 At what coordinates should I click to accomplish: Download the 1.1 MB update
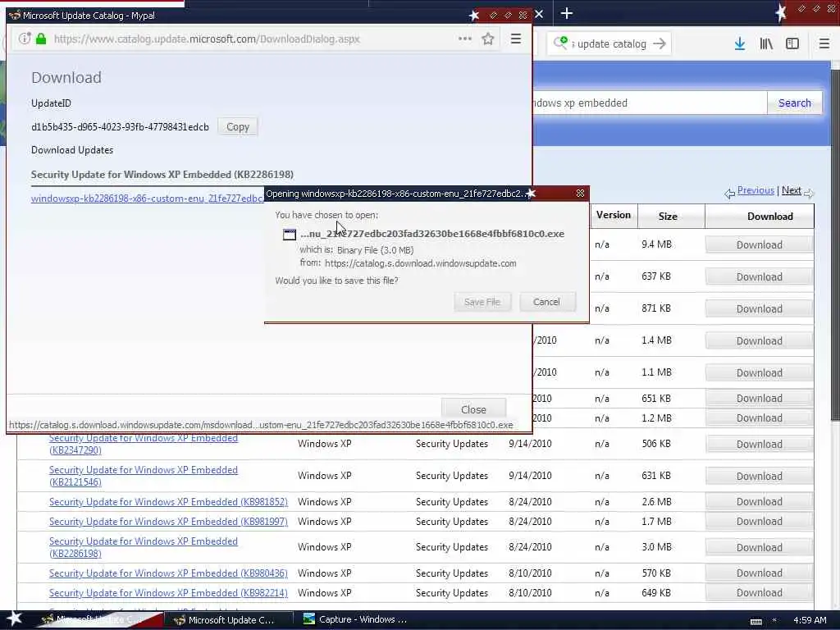coord(759,373)
